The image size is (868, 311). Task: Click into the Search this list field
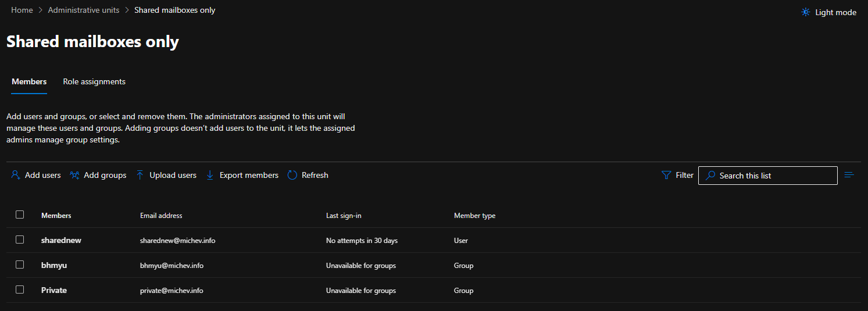774,176
